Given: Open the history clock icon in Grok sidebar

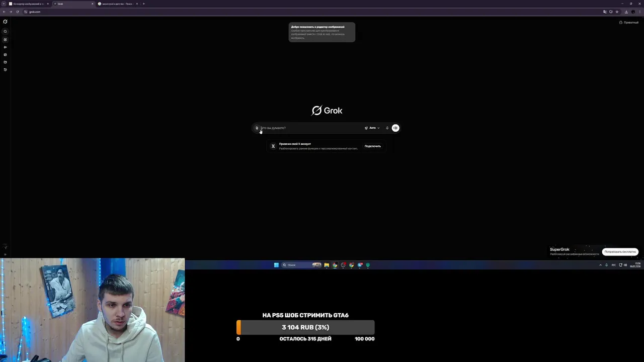Looking at the screenshot, I should pos(5,69).
